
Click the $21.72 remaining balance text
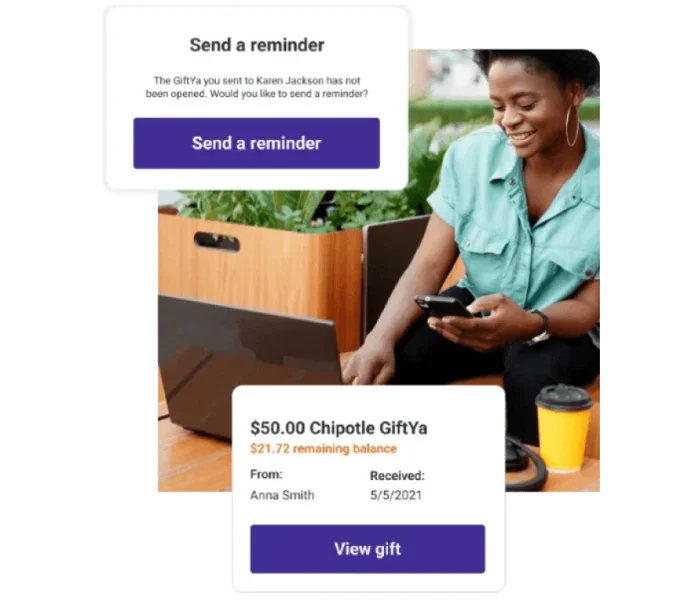click(323, 448)
